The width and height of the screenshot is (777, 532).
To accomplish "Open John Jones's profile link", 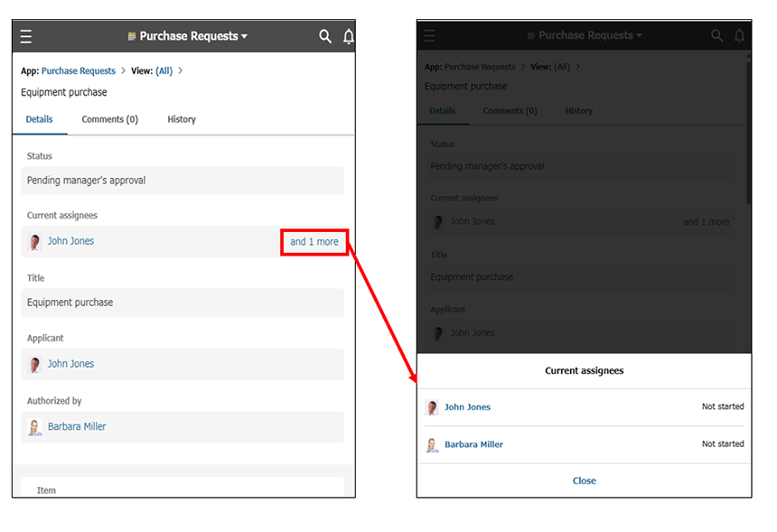I will tap(70, 241).
